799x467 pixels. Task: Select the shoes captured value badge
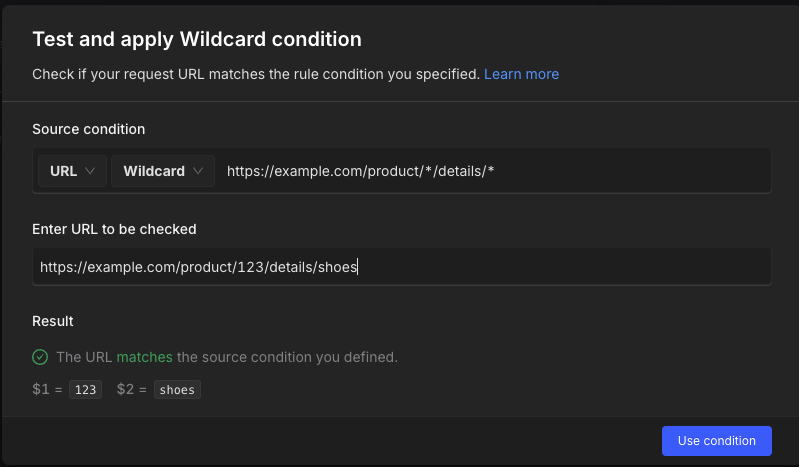178,390
